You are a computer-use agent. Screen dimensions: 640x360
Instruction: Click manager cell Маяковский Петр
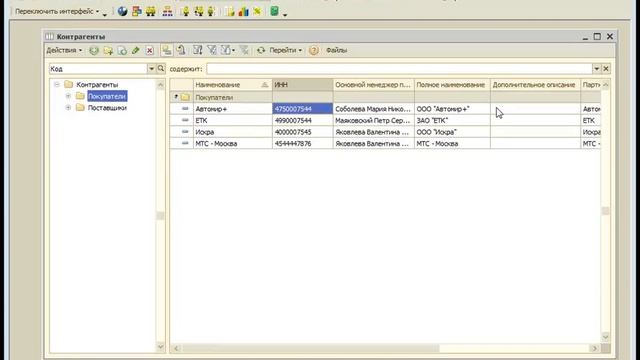pyautogui.click(x=373, y=120)
